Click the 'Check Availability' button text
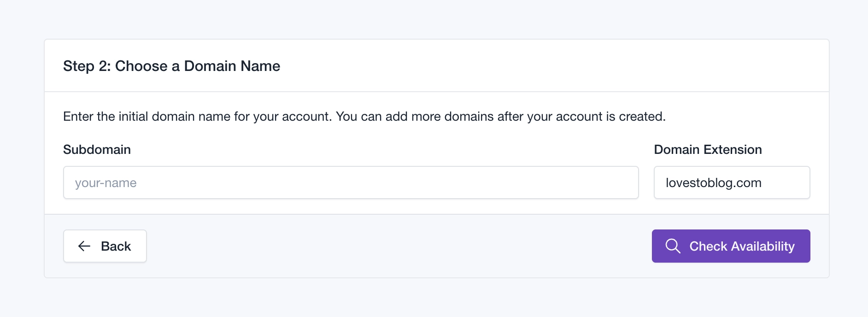Viewport: 868px width, 317px height. pos(742,247)
